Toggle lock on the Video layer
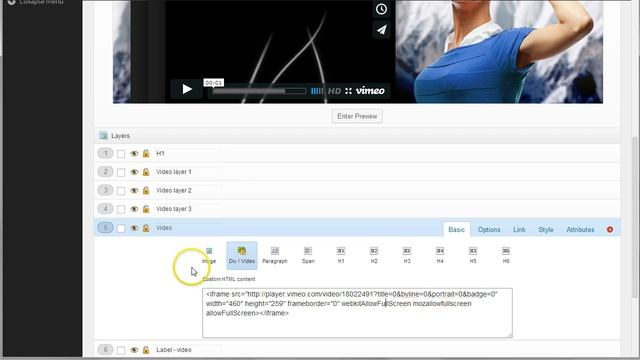 [146, 228]
